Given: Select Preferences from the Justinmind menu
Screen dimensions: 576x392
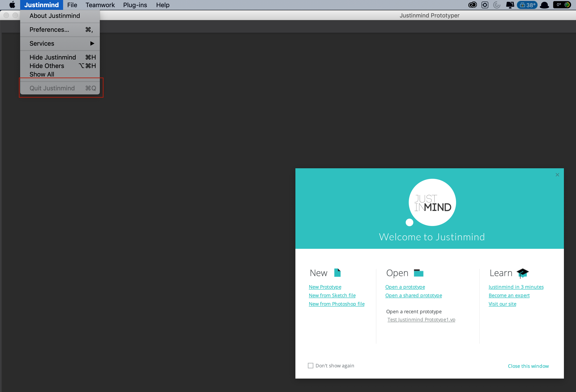Looking at the screenshot, I should (49, 30).
